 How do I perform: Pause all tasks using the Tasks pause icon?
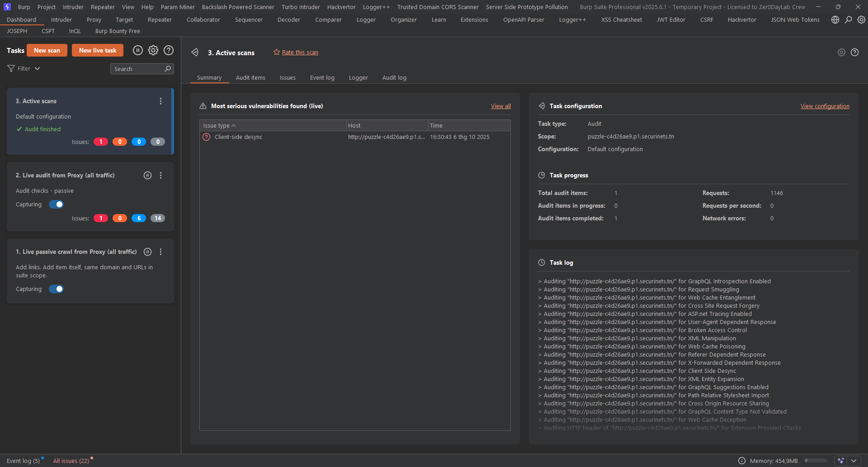pyautogui.click(x=138, y=50)
